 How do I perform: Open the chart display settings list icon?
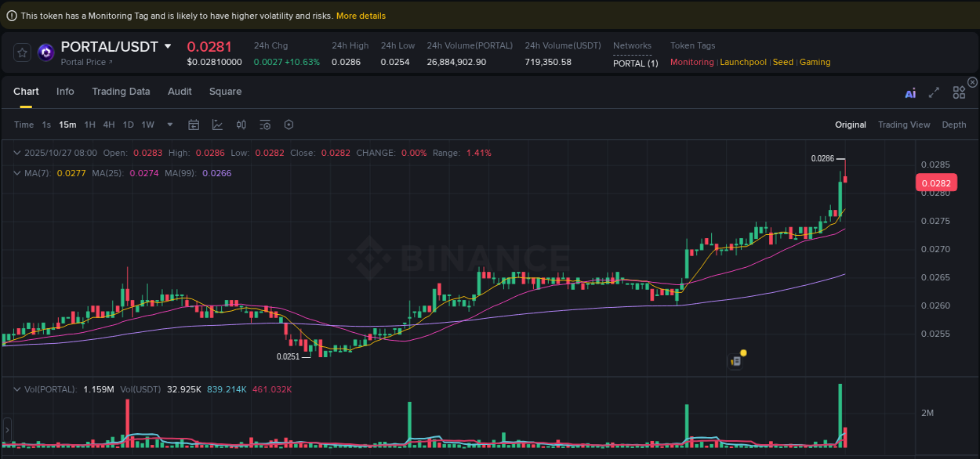[x=264, y=125]
